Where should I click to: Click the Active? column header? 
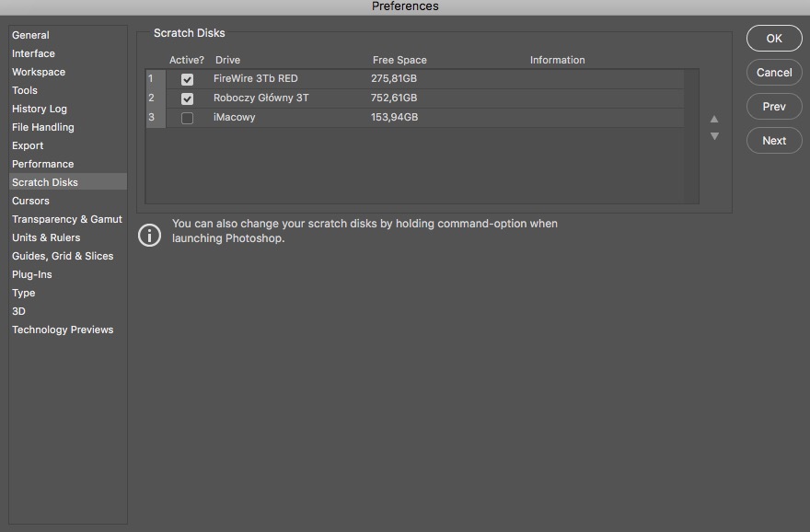click(x=187, y=60)
